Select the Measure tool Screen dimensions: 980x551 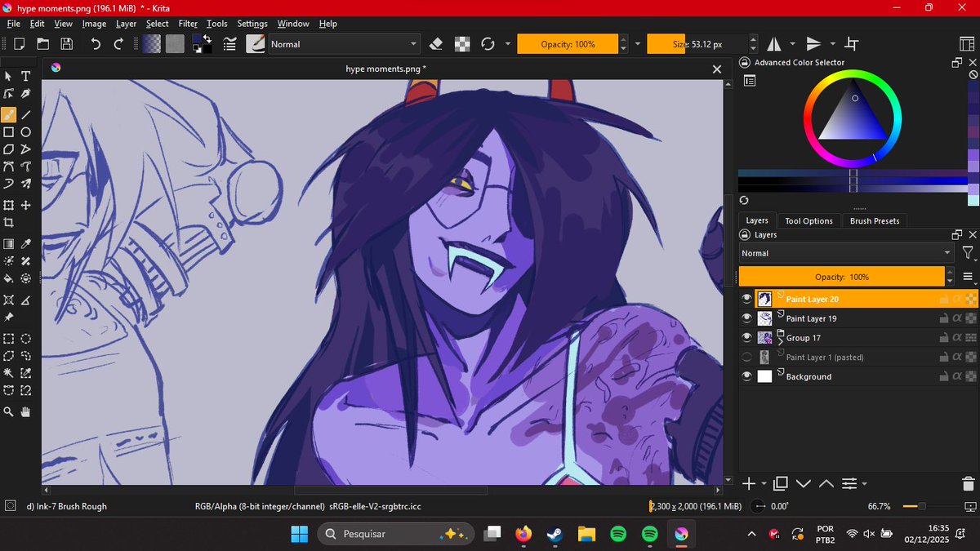pyautogui.click(x=26, y=300)
